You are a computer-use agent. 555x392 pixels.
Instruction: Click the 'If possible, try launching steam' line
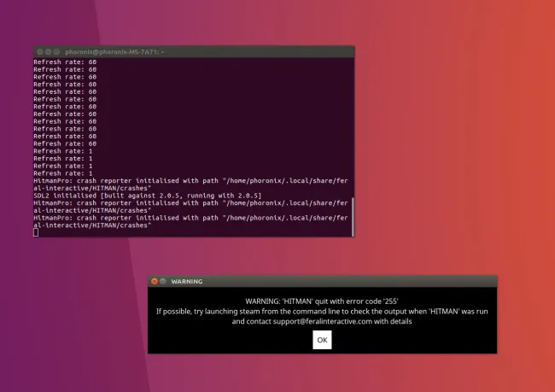(322, 311)
